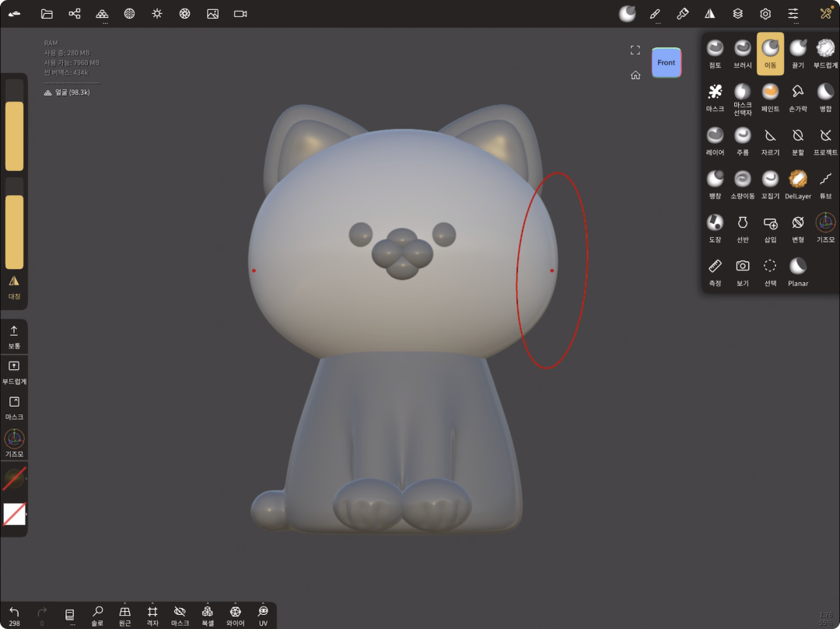Select the 이동 (Move) tool

click(770, 54)
